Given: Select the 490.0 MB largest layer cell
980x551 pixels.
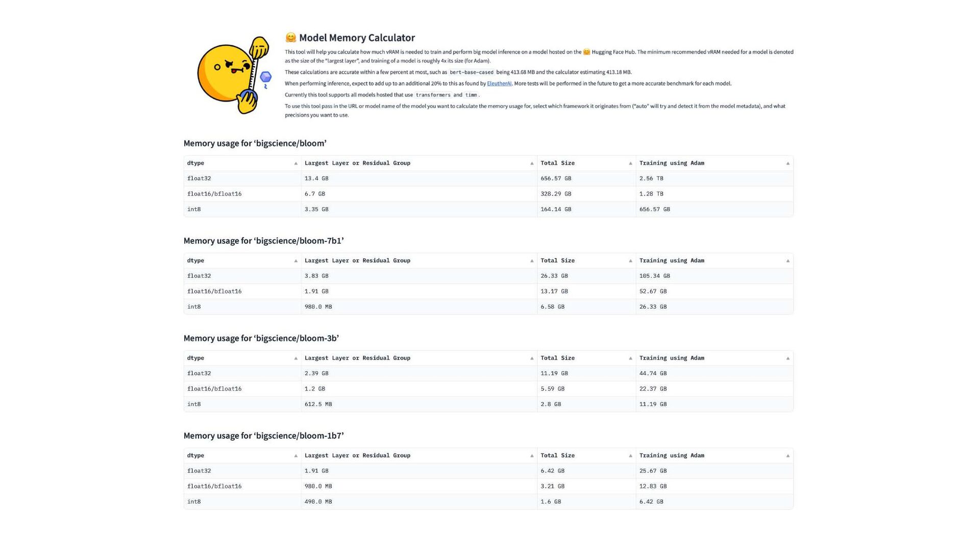Looking at the screenshot, I should click(419, 502).
